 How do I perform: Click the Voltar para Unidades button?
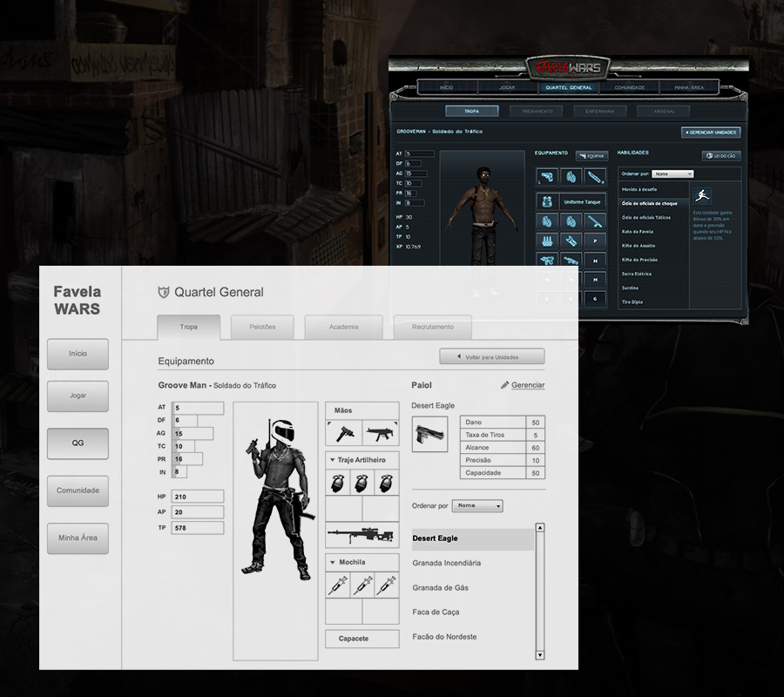[x=492, y=356]
